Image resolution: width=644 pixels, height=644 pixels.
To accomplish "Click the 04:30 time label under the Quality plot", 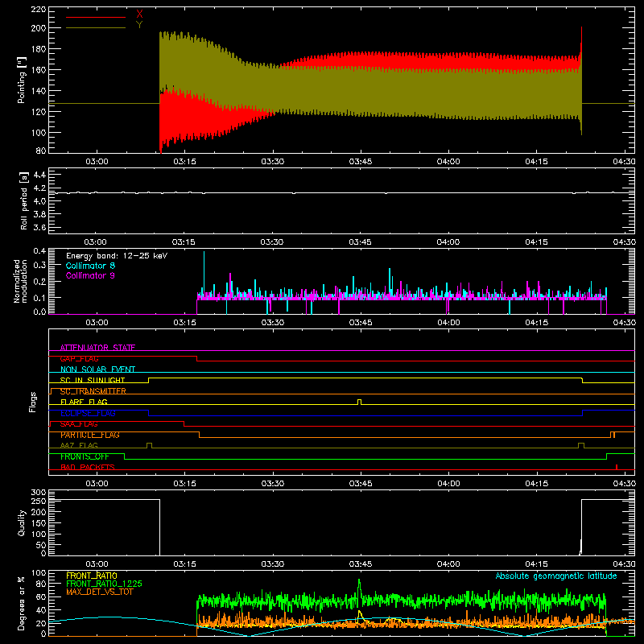I will tap(624, 564).
